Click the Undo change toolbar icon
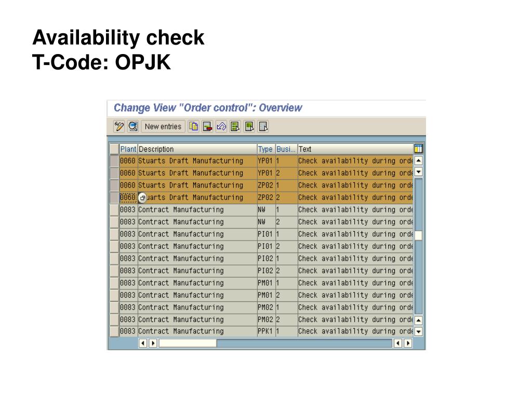Image resolution: width=532 pixels, height=399 pixels. (x=221, y=127)
